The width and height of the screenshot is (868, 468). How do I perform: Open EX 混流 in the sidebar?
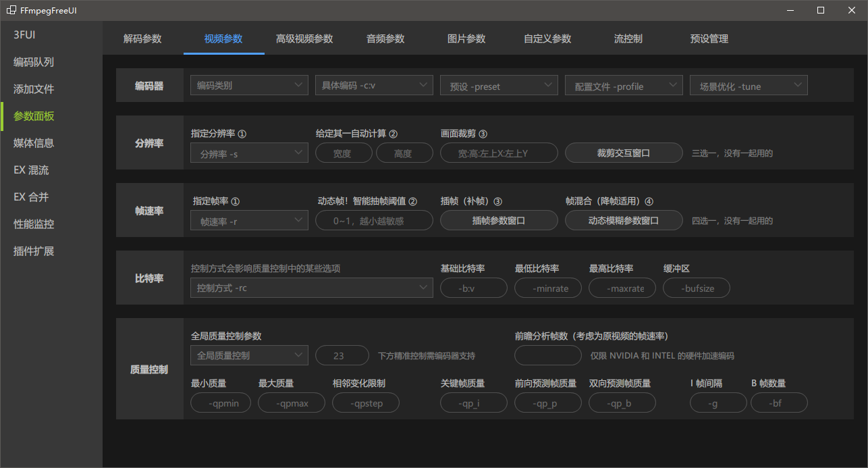click(51, 170)
